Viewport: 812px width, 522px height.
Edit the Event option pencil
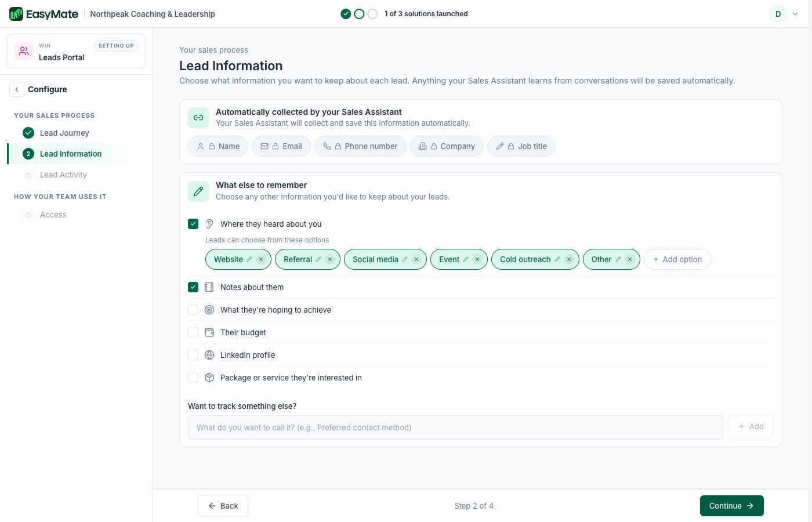[x=466, y=259]
